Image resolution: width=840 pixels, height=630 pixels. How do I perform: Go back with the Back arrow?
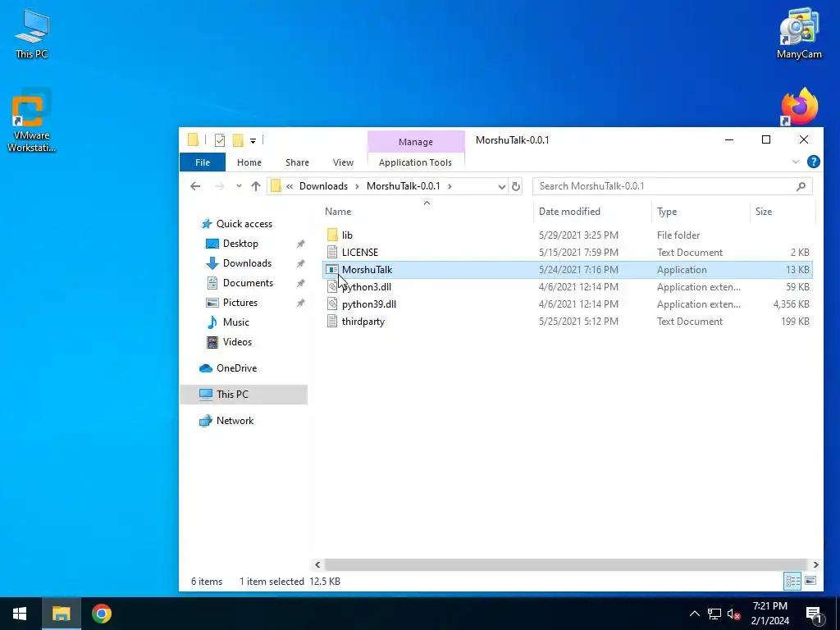[x=195, y=186]
